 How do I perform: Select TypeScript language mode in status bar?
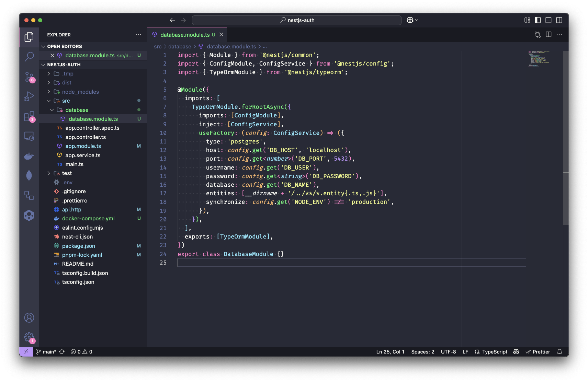(x=495, y=352)
